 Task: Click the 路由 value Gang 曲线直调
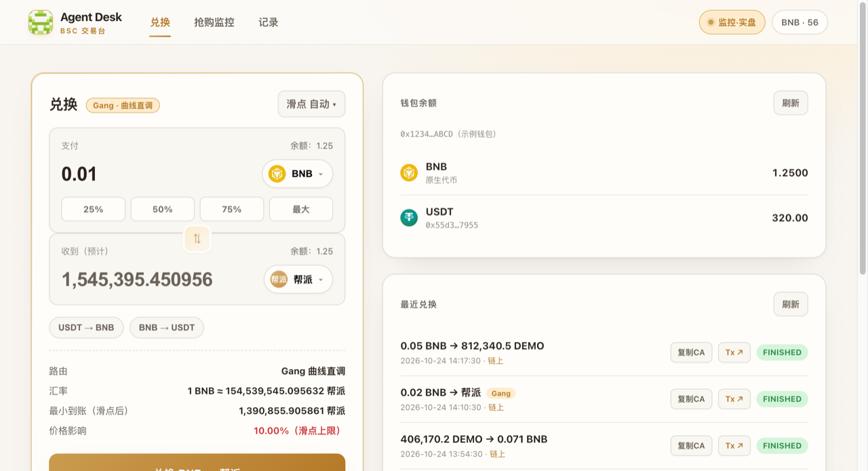(313, 371)
